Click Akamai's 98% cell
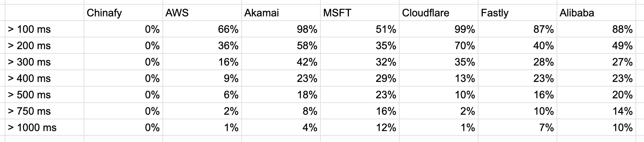The height and width of the screenshot is (142, 644). [x=281, y=29]
